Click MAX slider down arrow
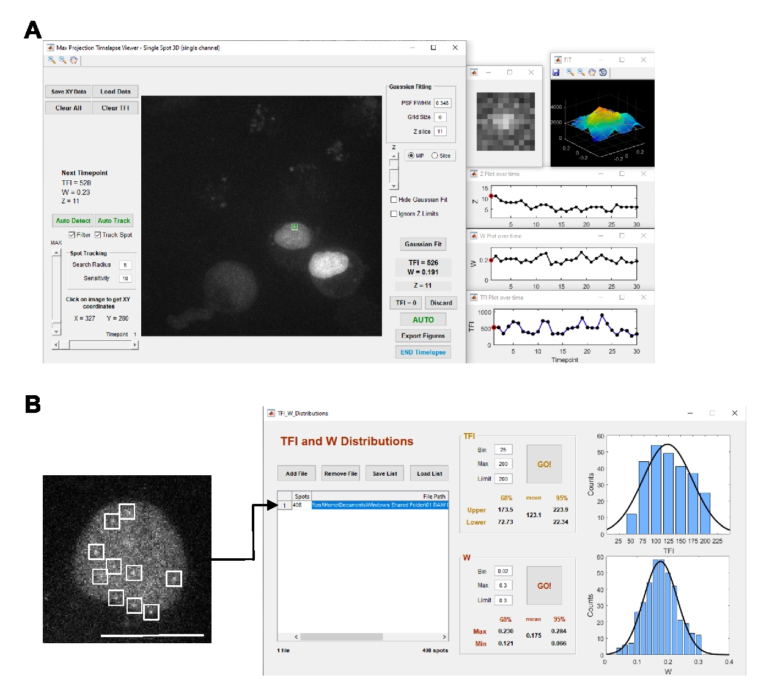772x700 pixels. pos(56,332)
